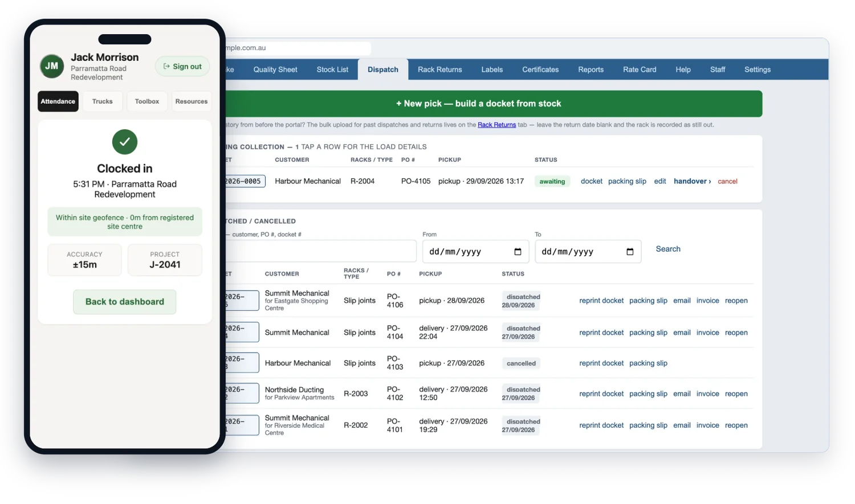Select the Dispatch tab
The height and width of the screenshot is (504, 855).
(x=383, y=69)
